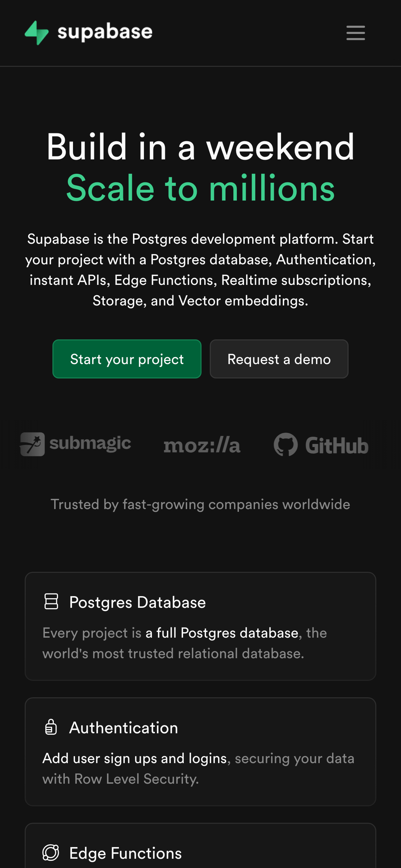
Task: Click the Edge Functions globe icon
Action: point(51,853)
